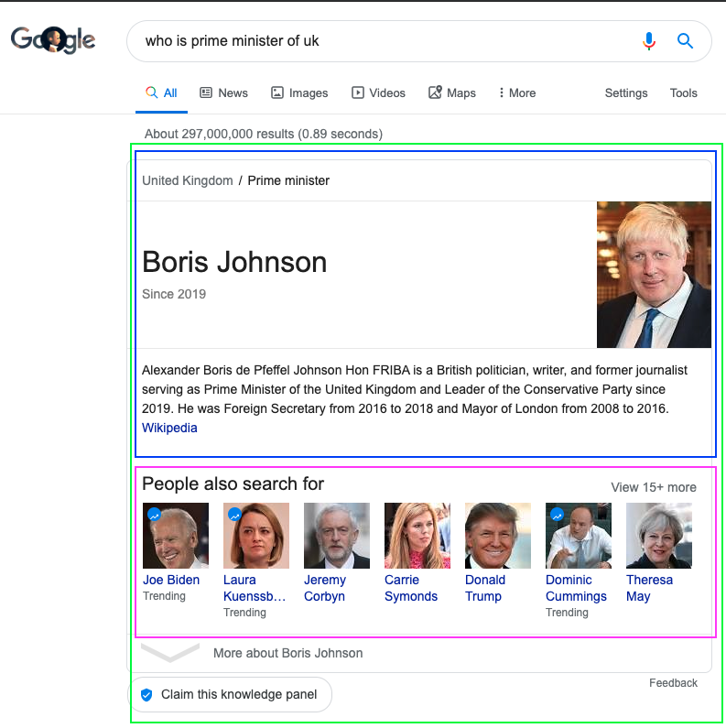Image resolution: width=726 pixels, height=728 pixels.
Task: Click the Claim this knowledge panel button
Action: [230, 694]
